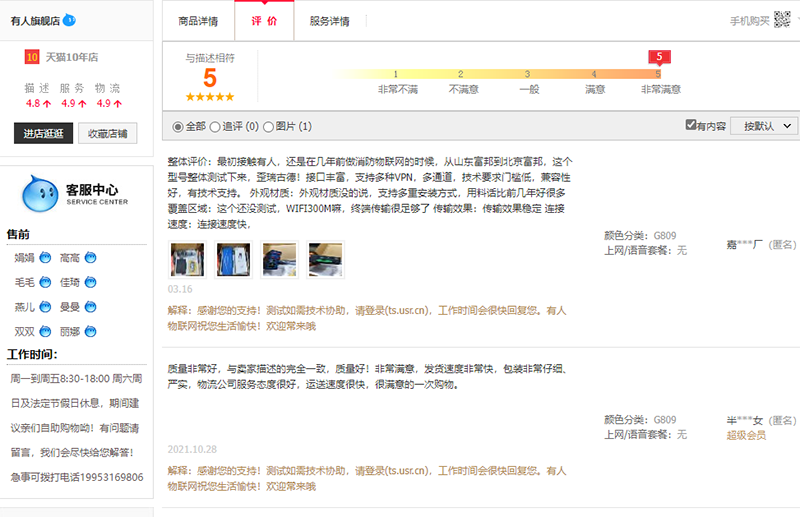Click the Wangwang icon beside 高高

[90, 258]
